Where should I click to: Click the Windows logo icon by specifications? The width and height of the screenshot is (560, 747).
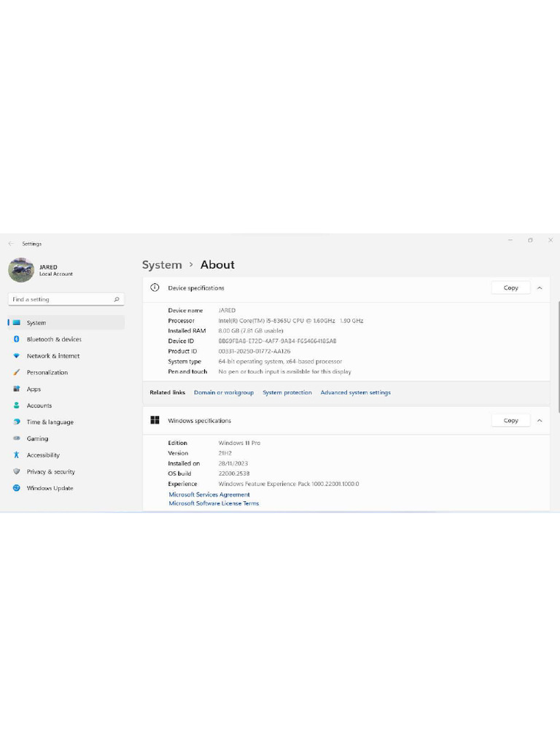(x=155, y=419)
